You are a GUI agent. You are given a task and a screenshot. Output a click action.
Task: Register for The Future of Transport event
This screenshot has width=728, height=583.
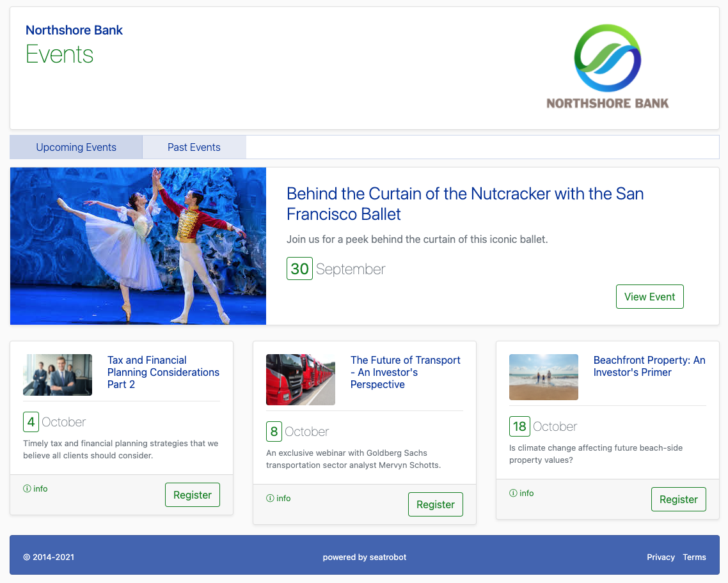click(x=435, y=504)
